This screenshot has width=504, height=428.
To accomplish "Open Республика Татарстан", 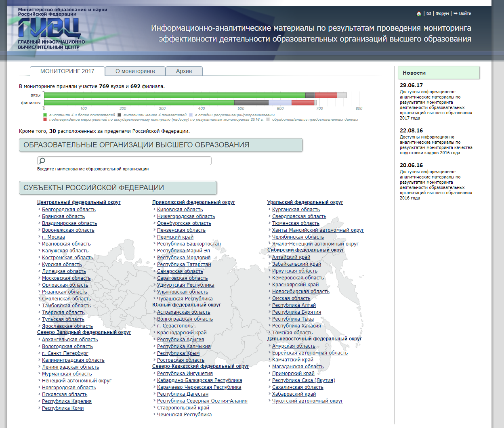I will point(184,264).
